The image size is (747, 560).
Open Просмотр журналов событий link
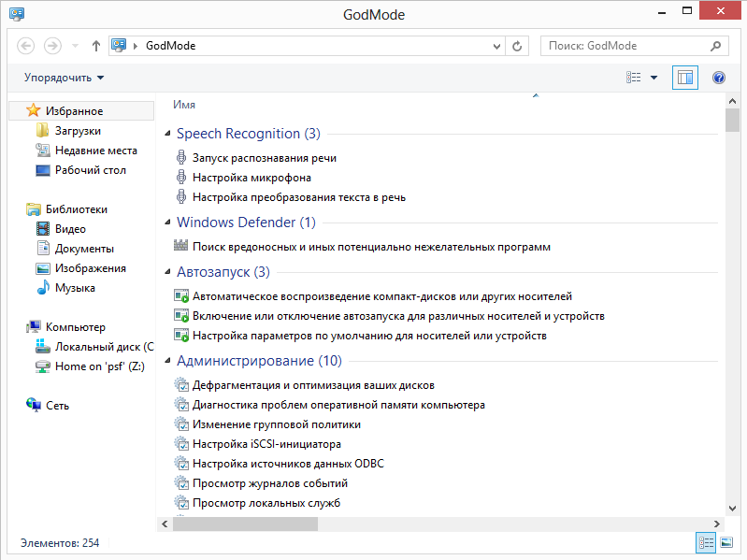[x=270, y=483]
